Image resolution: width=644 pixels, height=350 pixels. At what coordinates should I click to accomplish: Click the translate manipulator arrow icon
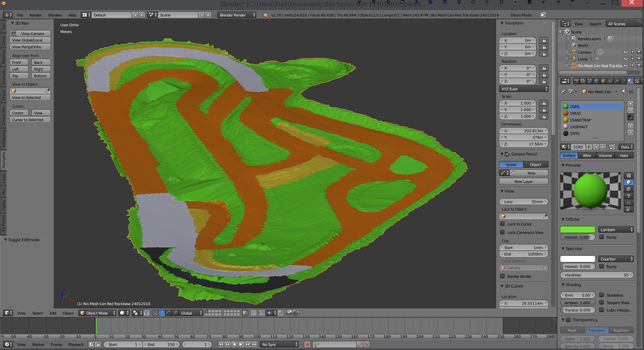pos(162,313)
